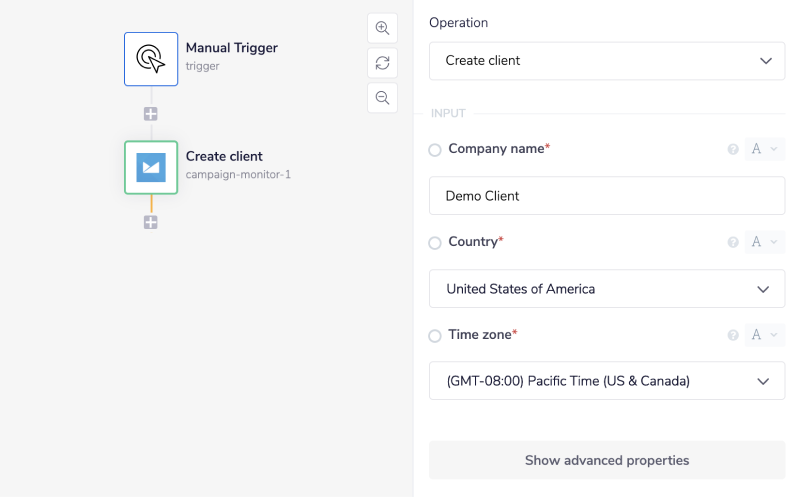
Task: Expand the Pacific Time zone dropdown
Action: [607, 381]
